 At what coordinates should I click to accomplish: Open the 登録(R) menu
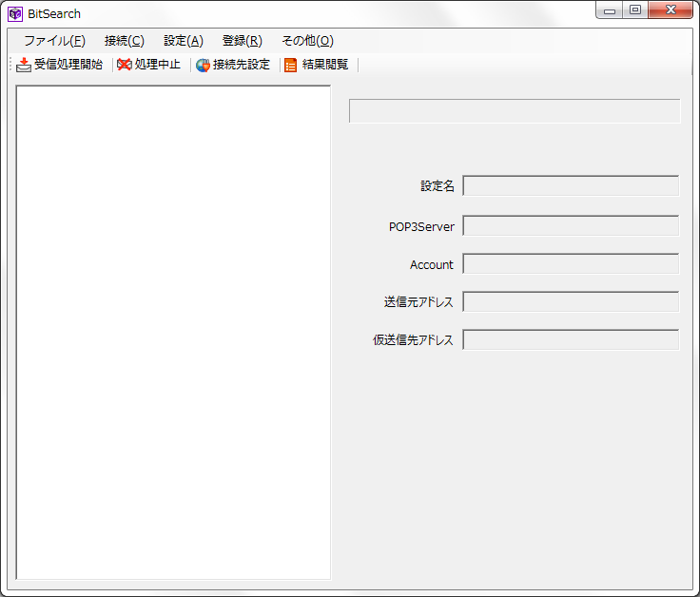[243, 41]
